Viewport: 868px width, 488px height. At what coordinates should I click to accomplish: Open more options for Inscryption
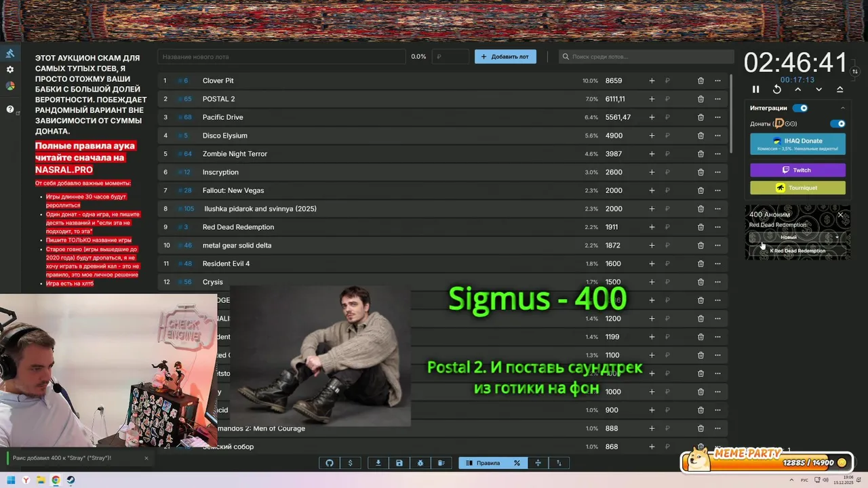[x=717, y=172]
